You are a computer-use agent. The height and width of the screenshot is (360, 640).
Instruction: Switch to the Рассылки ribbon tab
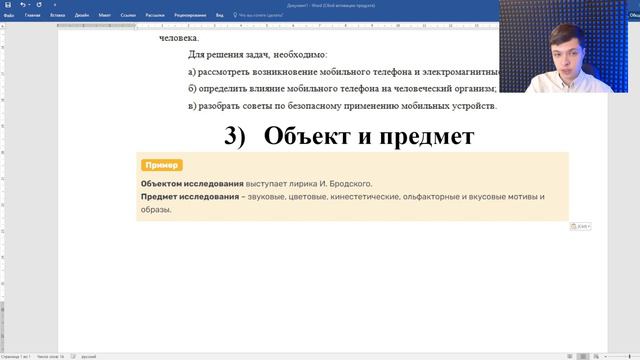[x=155, y=15]
